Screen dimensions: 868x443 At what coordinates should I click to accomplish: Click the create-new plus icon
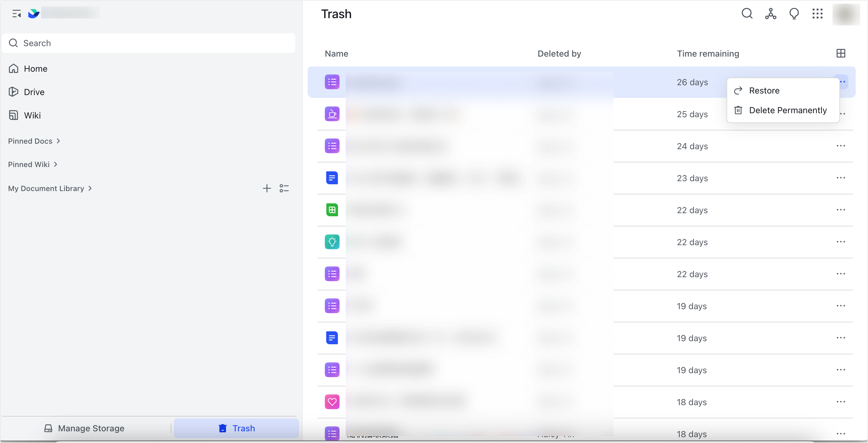tap(267, 188)
